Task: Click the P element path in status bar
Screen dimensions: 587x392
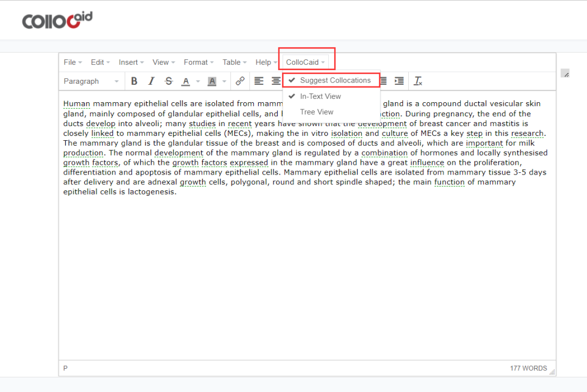Action: [x=66, y=369]
